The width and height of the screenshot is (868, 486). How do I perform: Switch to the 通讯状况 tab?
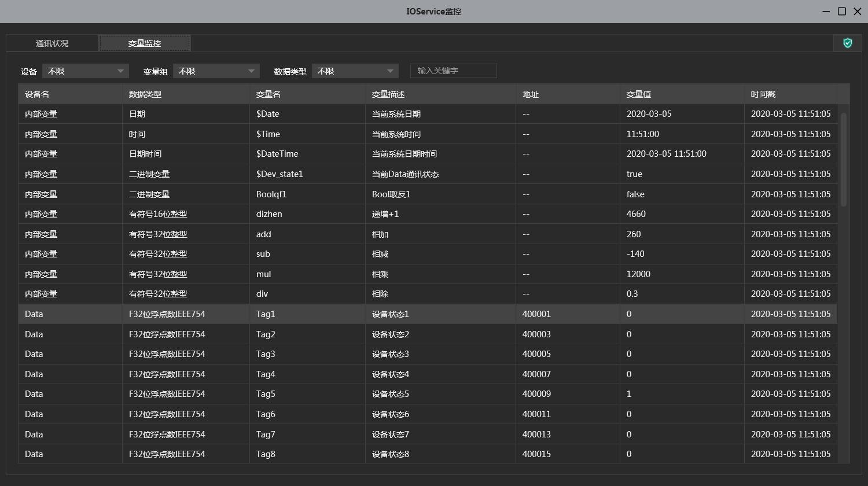point(52,43)
